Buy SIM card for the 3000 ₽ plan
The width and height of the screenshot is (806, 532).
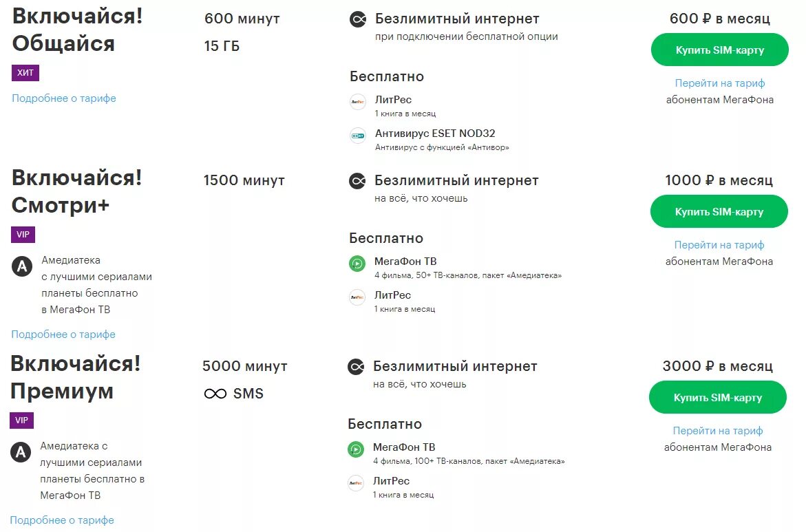(x=717, y=398)
